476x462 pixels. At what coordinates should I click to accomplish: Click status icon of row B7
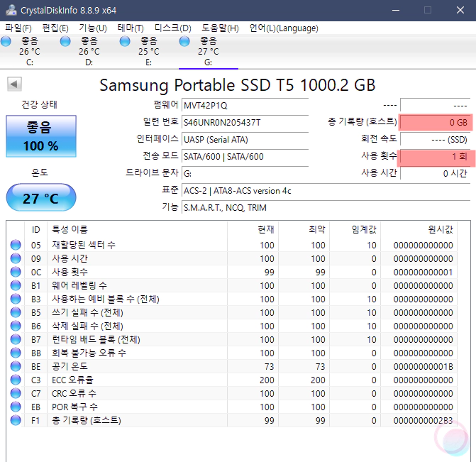[16, 339]
